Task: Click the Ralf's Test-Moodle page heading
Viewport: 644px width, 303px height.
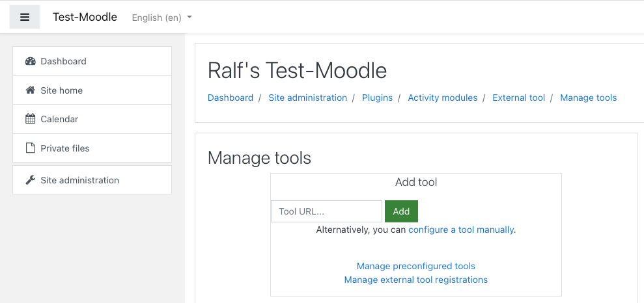Action: pos(297,70)
